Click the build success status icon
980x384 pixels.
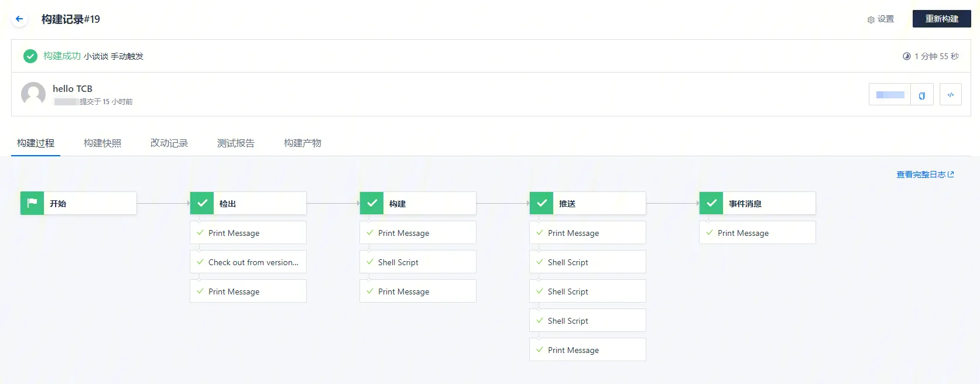coord(30,56)
